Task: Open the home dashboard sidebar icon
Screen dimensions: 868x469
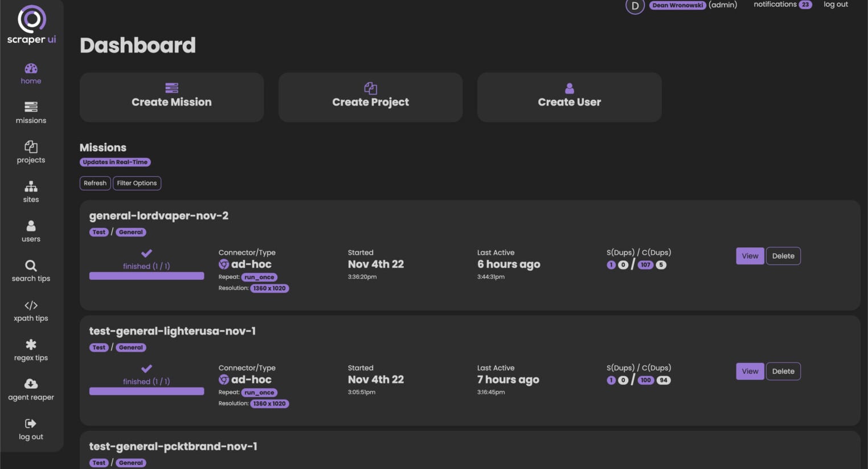Action: 31,68
